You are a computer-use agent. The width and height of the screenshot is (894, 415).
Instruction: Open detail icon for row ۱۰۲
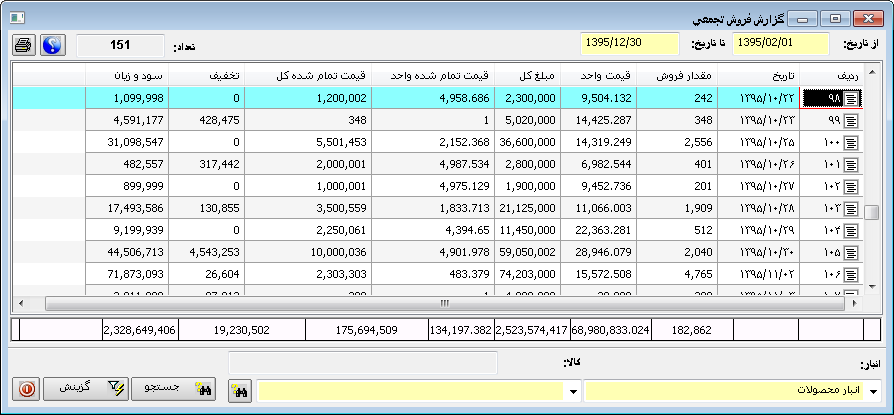(x=851, y=186)
